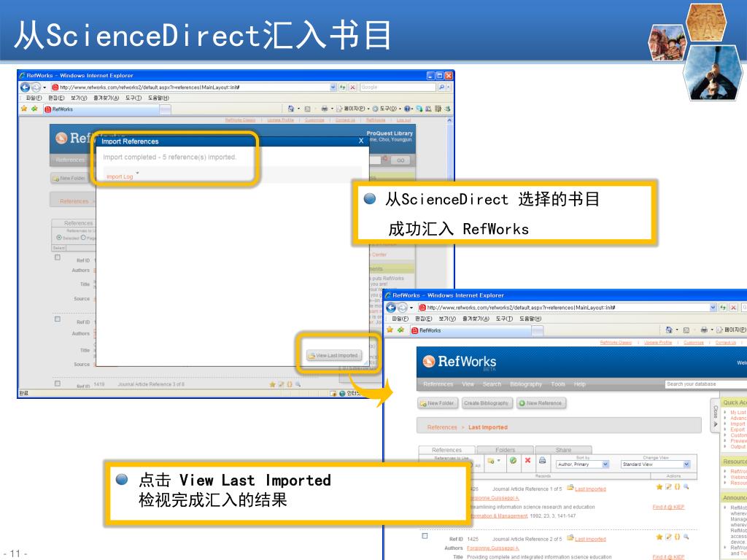
Task: Switch to Share tab
Action: pyautogui.click(x=563, y=449)
